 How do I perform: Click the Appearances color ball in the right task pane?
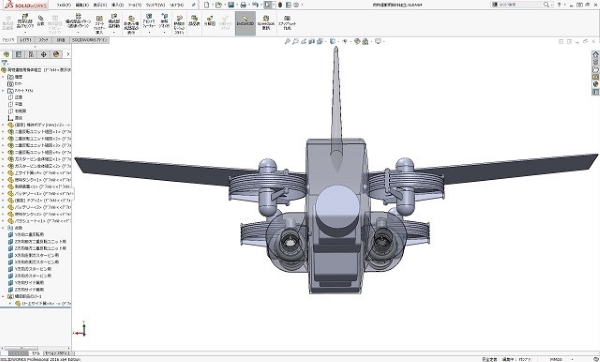(595, 84)
